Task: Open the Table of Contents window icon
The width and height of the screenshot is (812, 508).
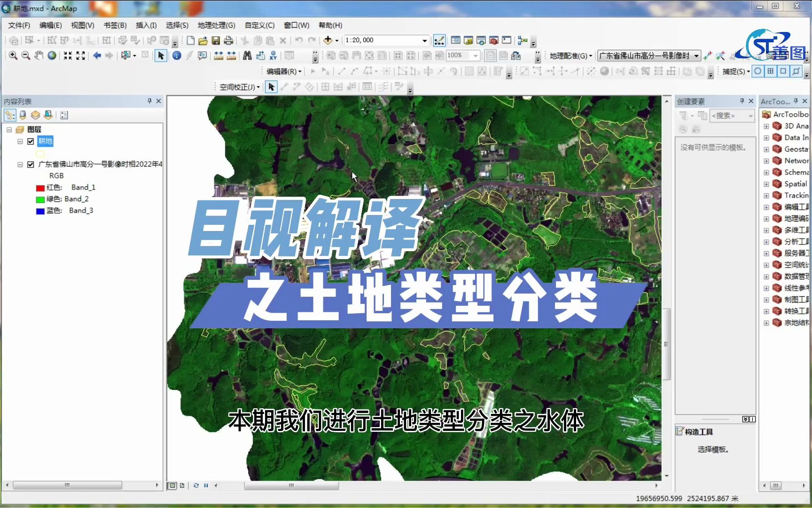Action: [455, 40]
